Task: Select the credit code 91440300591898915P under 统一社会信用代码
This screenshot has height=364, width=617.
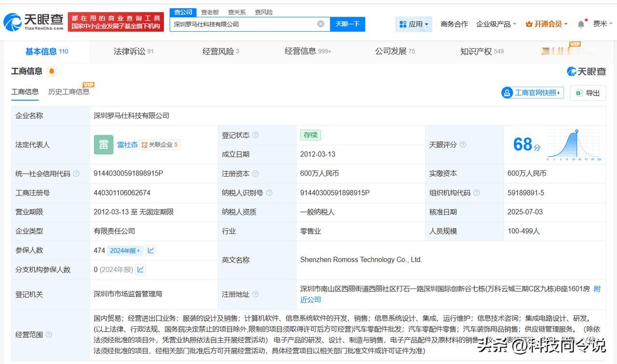Action: click(x=129, y=173)
